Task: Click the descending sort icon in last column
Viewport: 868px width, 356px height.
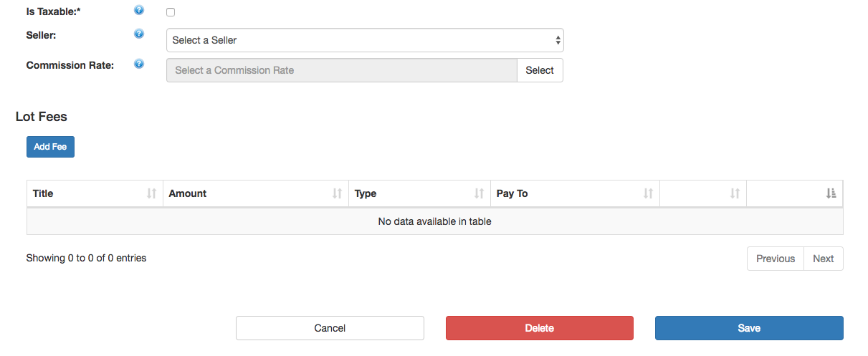Action: tap(831, 193)
